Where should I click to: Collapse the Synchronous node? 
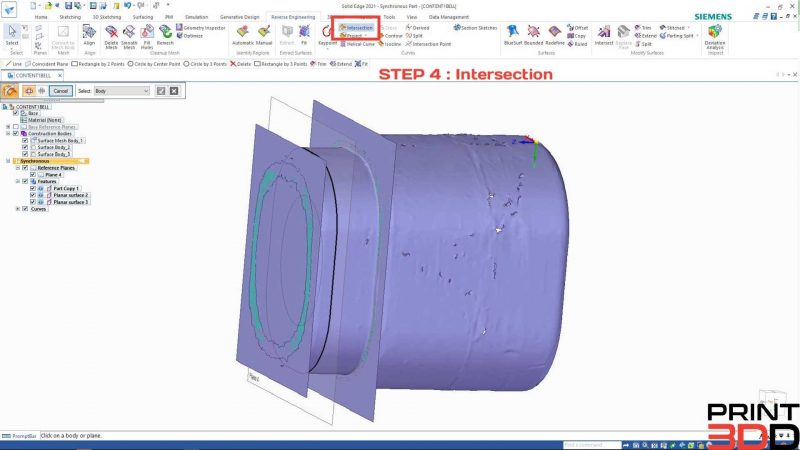coord(8,161)
